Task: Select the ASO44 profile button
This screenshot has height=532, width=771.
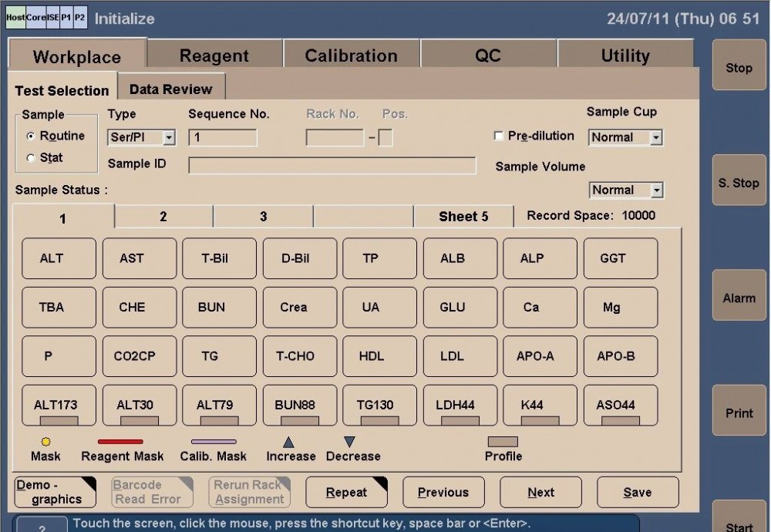Action: click(x=621, y=405)
